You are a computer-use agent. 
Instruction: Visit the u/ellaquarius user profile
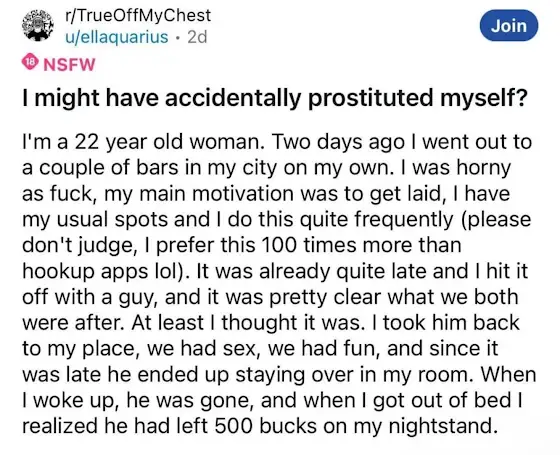click(116, 37)
